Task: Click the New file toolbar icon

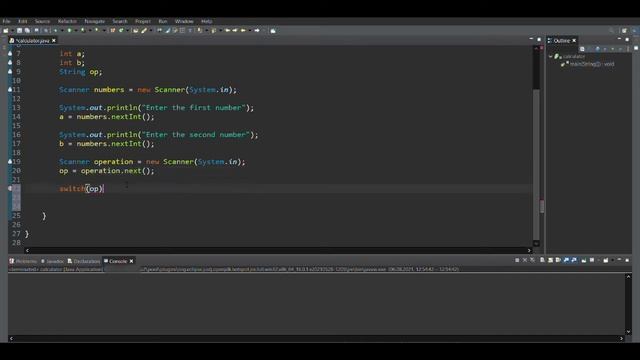Action: coord(5,31)
